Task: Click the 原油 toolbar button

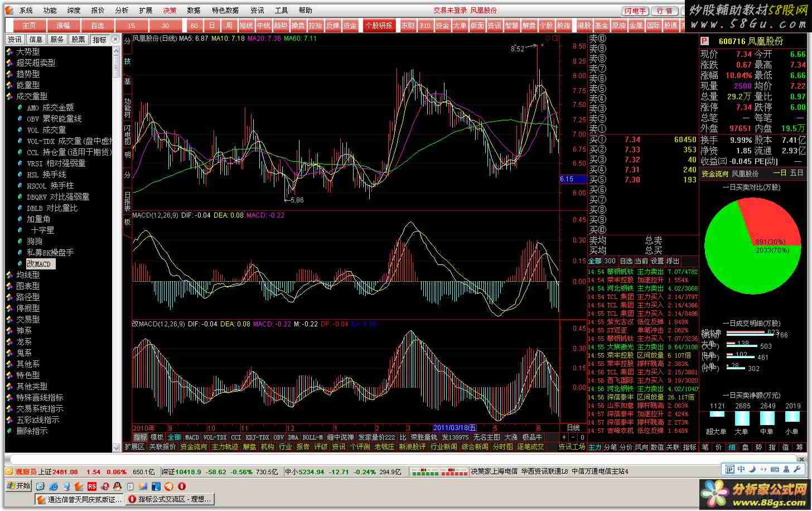Action: [x=618, y=26]
